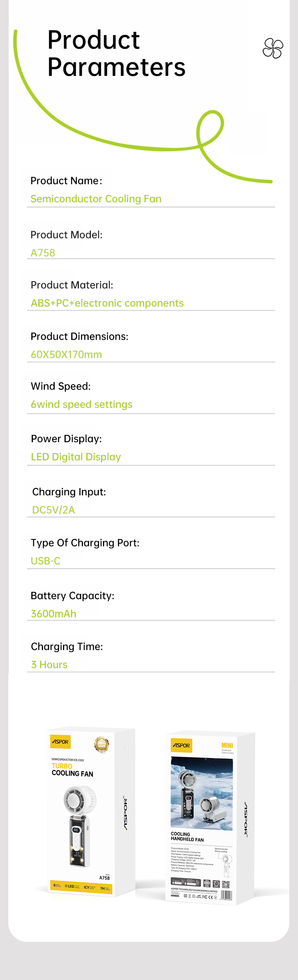This screenshot has height=980, width=298.
Task: Click the yellow ASPOR logo on left box
Action: click(60, 742)
